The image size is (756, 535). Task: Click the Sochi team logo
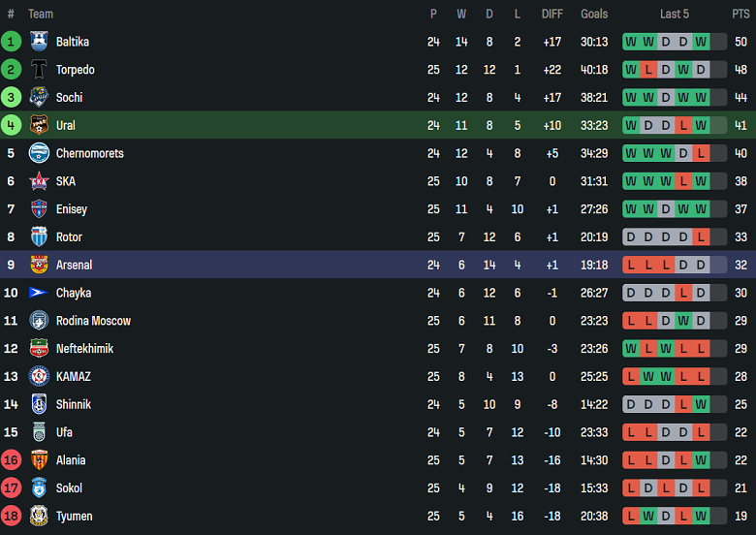(39, 98)
